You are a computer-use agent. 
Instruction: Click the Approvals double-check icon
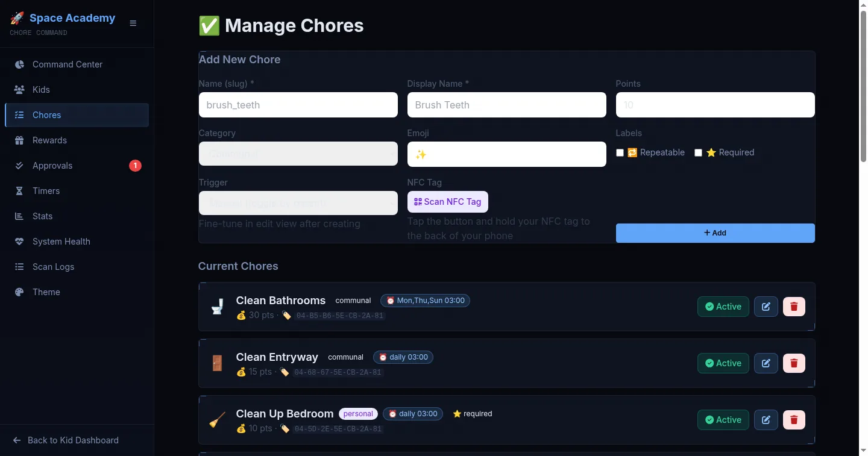click(19, 166)
